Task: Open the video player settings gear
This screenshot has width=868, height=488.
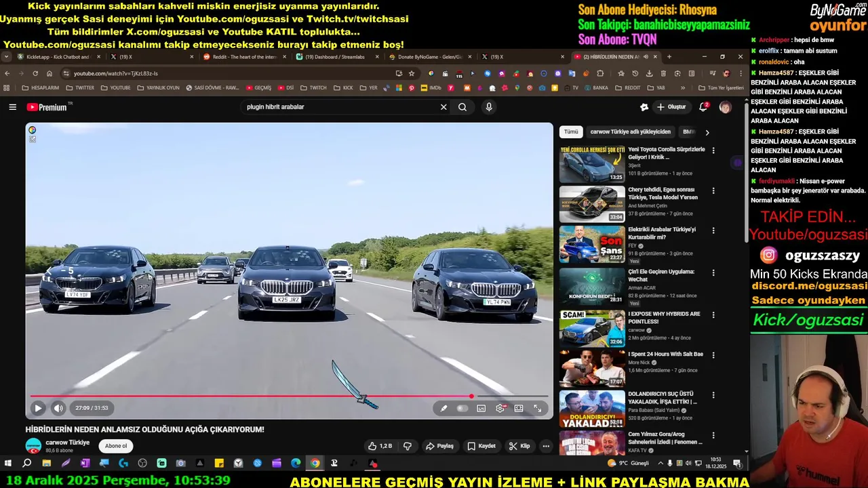Action: 500,408
